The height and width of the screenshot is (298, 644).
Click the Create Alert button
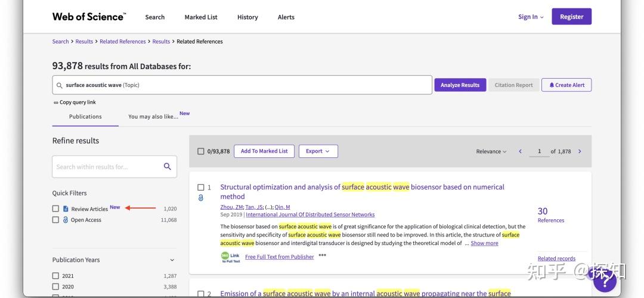point(566,85)
